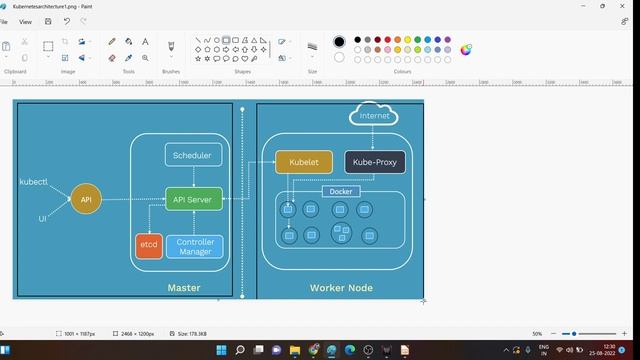
Task: Click the shapes gallery scrollbar
Action: [x=270, y=49]
